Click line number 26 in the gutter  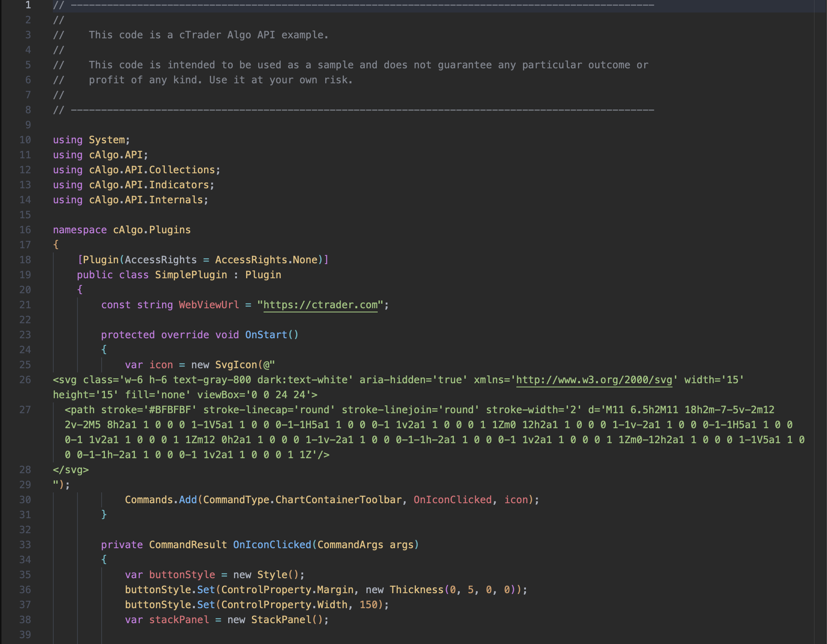(26, 379)
